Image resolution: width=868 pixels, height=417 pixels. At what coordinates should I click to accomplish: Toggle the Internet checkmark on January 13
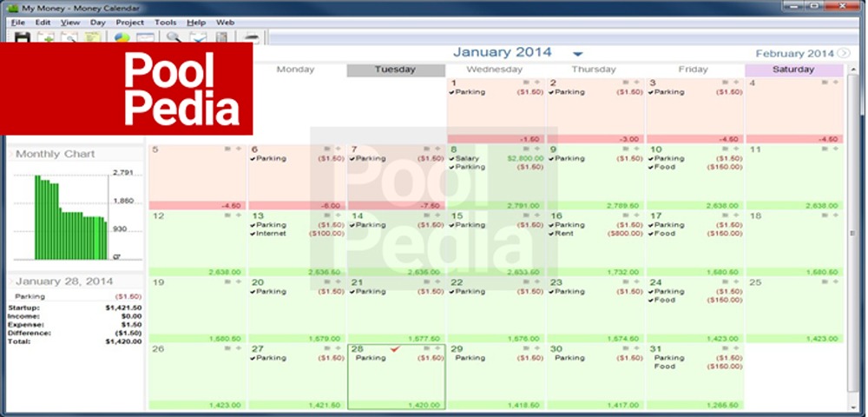click(253, 234)
